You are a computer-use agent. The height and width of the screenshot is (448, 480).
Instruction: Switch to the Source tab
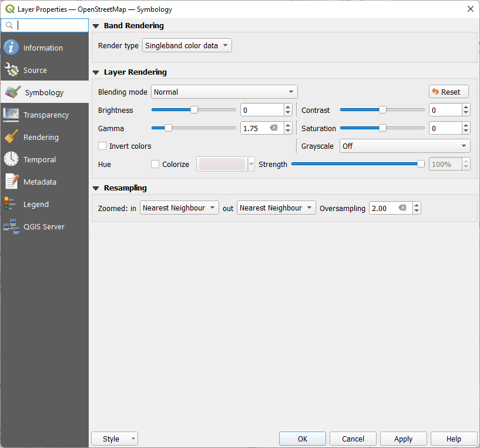click(45, 70)
